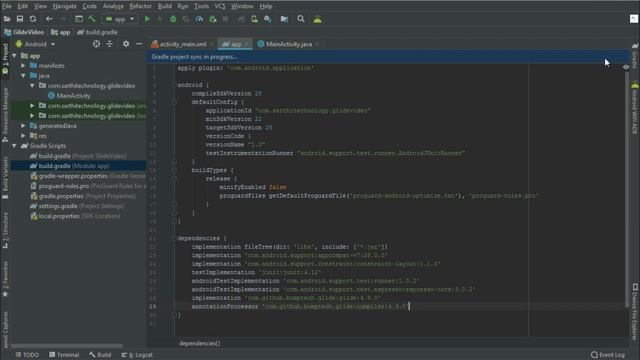This screenshot has width=640, height=360.
Task: Click the Project panel horizontal scrollbar
Action: [x=67, y=346]
